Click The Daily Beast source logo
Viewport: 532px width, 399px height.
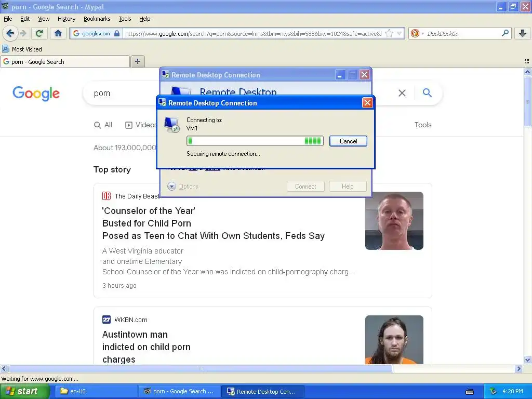106,196
